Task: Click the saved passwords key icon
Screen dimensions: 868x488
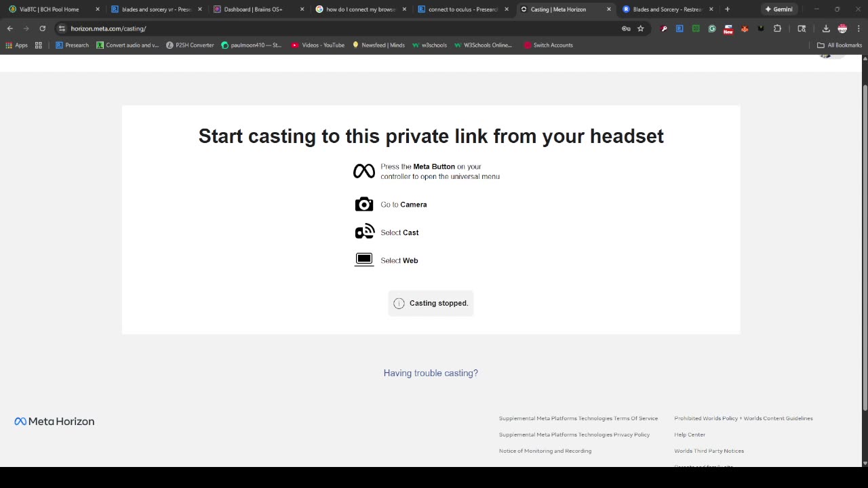Action: click(626, 28)
